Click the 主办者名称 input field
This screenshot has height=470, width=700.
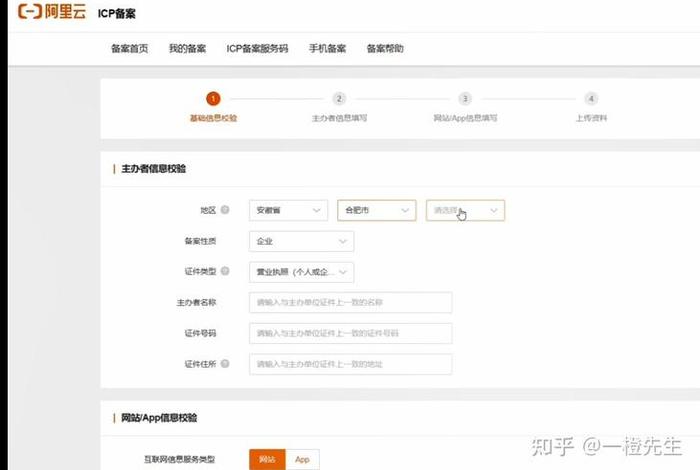pos(350,303)
